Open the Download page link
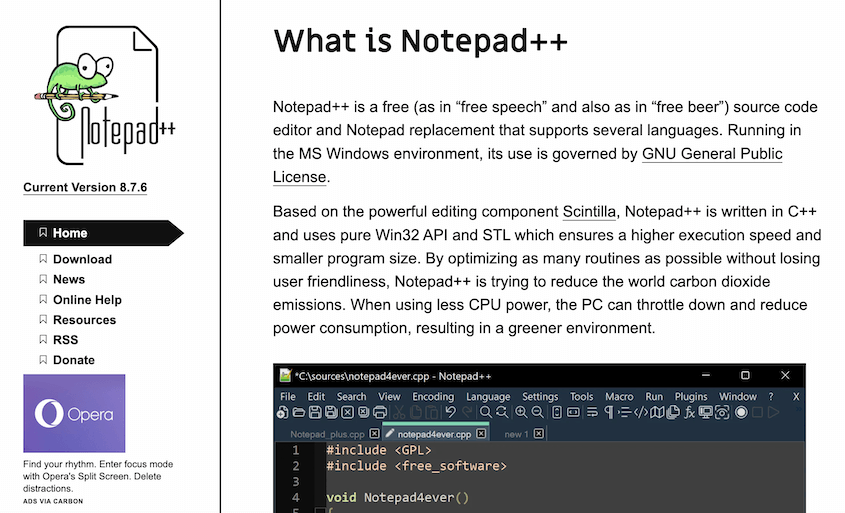The image size is (845, 513). (82, 259)
